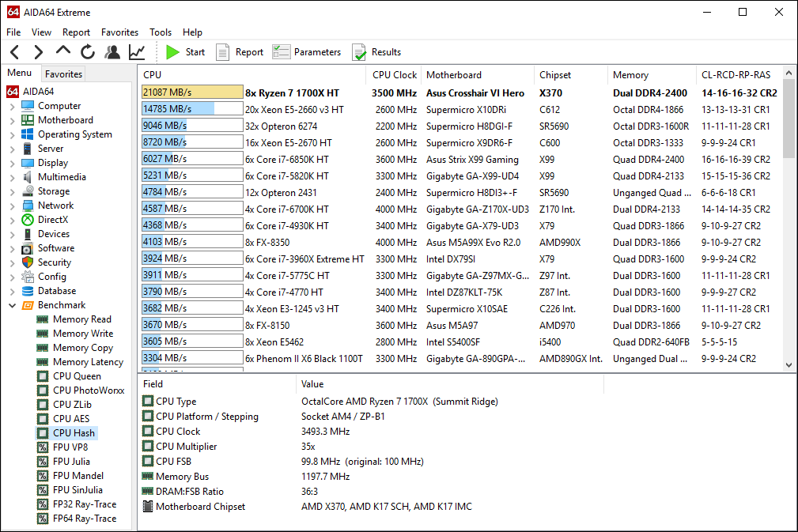Click the Back navigation arrow icon
Image resolution: width=798 pixels, height=532 pixels.
(x=15, y=52)
